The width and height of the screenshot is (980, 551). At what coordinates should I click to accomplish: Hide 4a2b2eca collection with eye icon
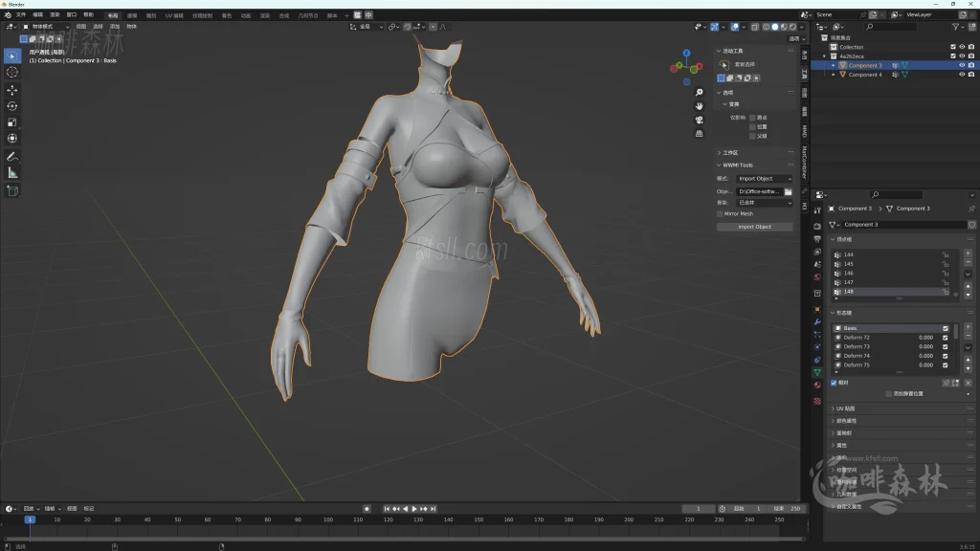962,56
